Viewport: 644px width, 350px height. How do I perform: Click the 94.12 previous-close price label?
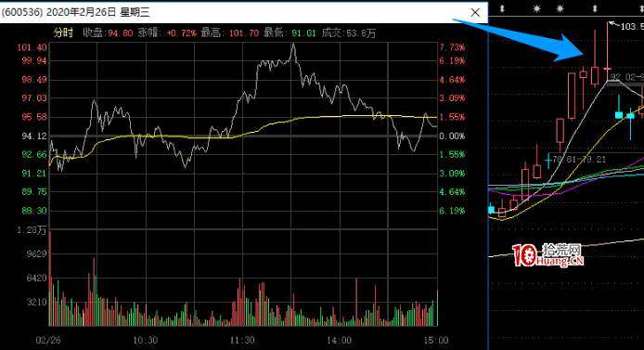[x=34, y=136]
